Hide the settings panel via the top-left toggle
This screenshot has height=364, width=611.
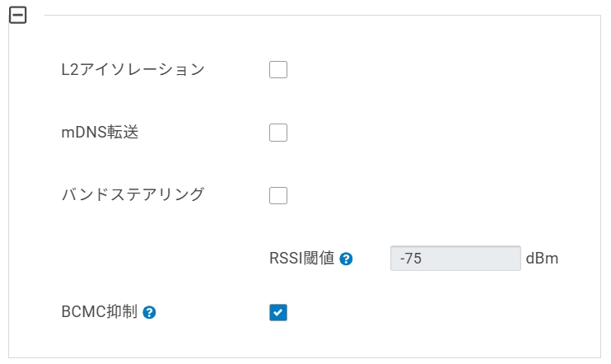pos(17,16)
